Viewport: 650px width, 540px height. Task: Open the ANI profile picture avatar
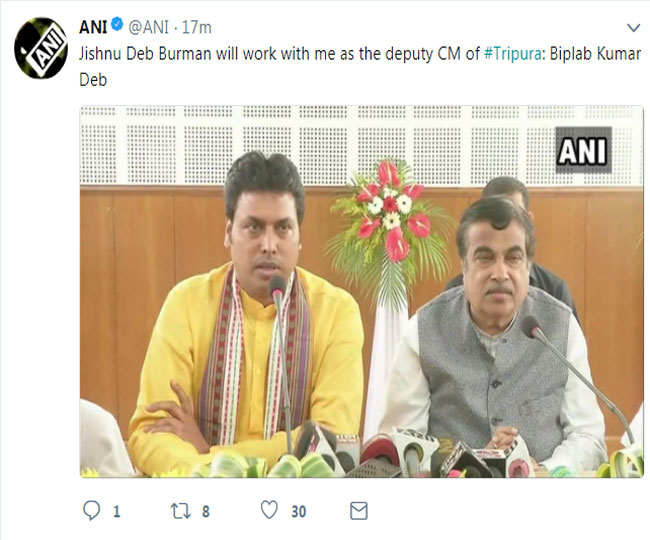click(40, 44)
